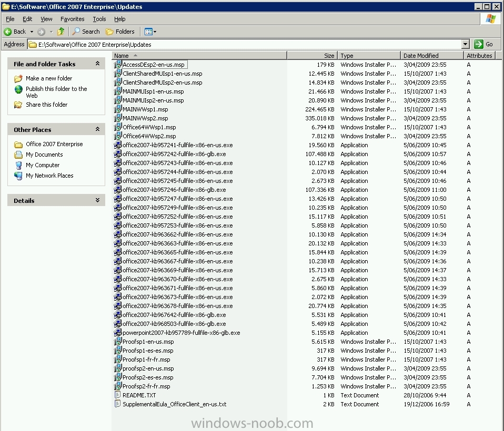Collapse the Other Places panel
Screen dimensions: 504x431
pos(97,129)
